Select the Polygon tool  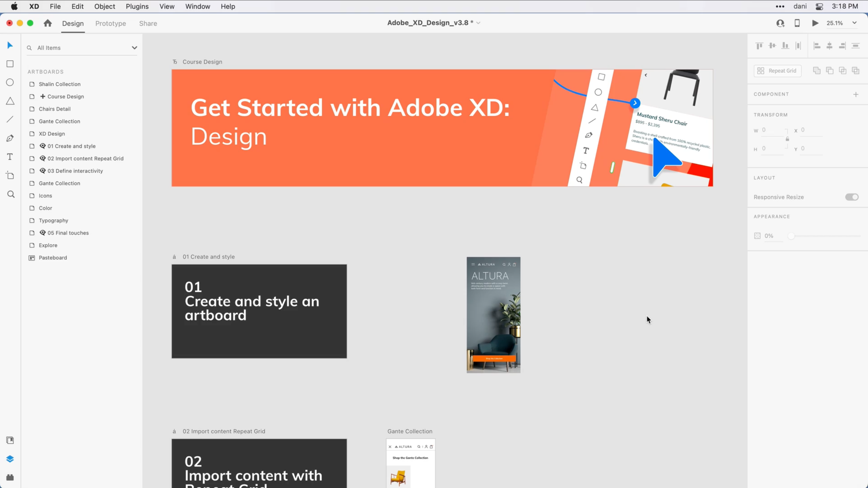(x=10, y=101)
